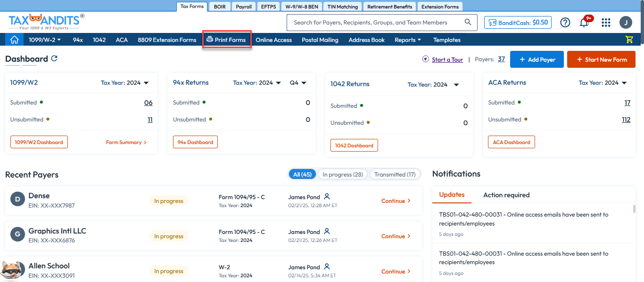Viewport: 644px width, 282px height.
Task: Open Address Book
Action: [x=366, y=40]
